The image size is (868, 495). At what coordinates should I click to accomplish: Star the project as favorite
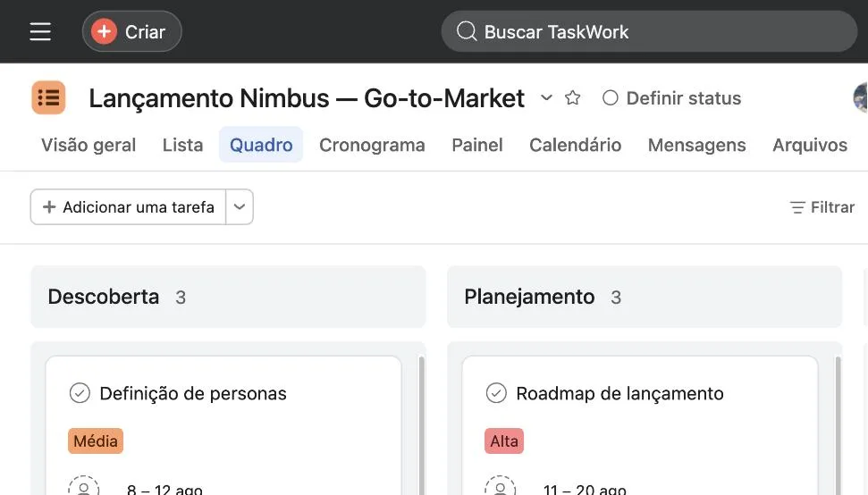click(572, 98)
